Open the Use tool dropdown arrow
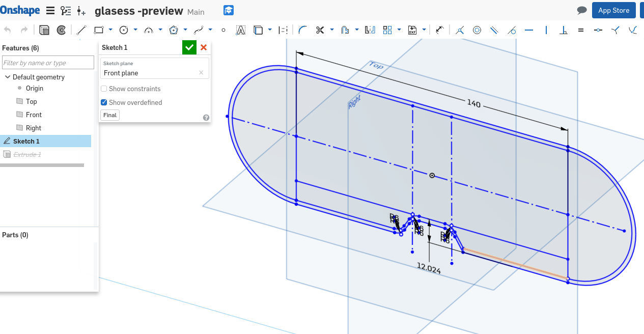Image resolution: width=644 pixels, height=334 pixels. [x=270, y=30]
